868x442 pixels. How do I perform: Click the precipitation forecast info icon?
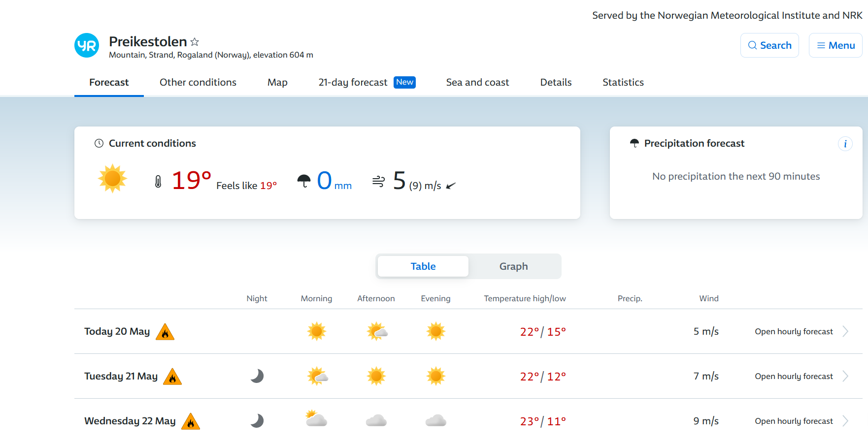[845, 144]
